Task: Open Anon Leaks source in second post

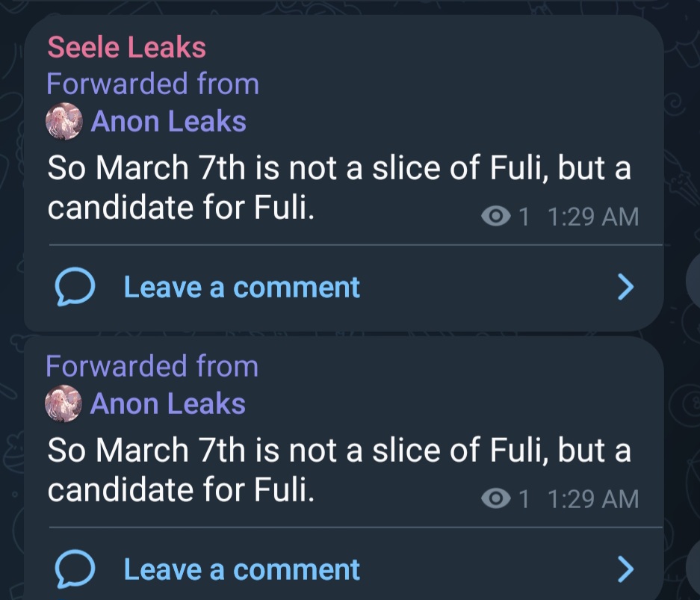Action: click(x=168, y=403)
